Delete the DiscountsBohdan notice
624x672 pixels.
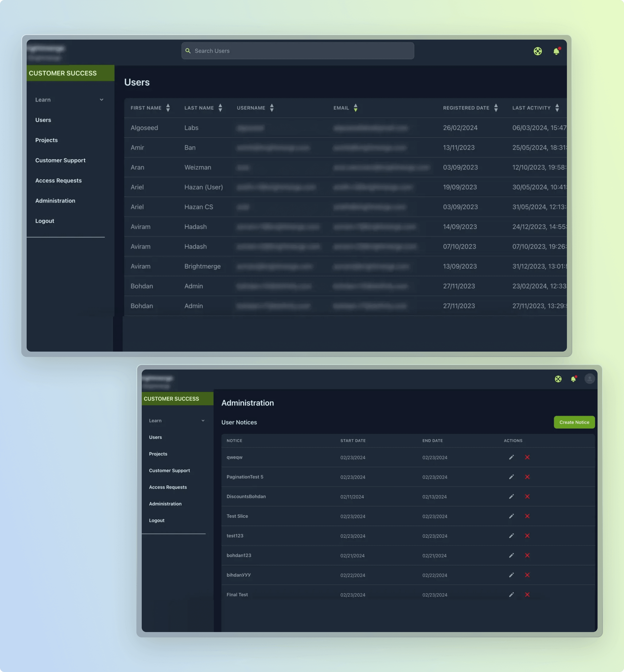(x=527, y=496)
